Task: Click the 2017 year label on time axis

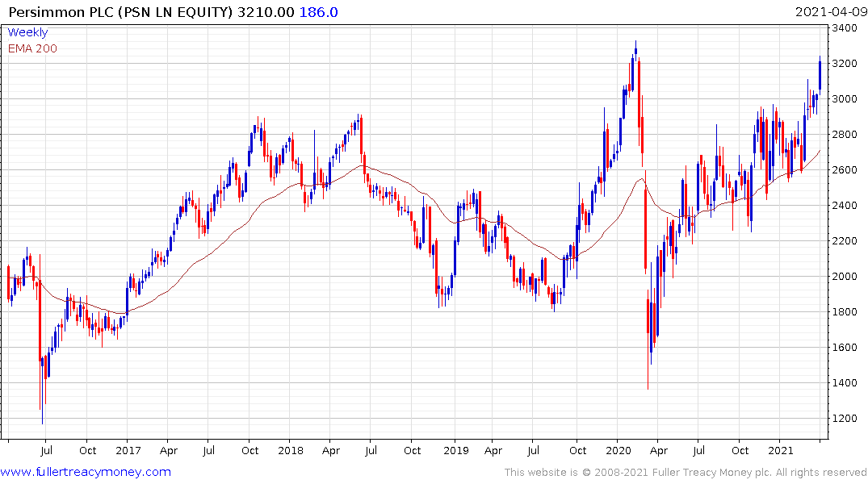Action: click(x=128, y=450)
